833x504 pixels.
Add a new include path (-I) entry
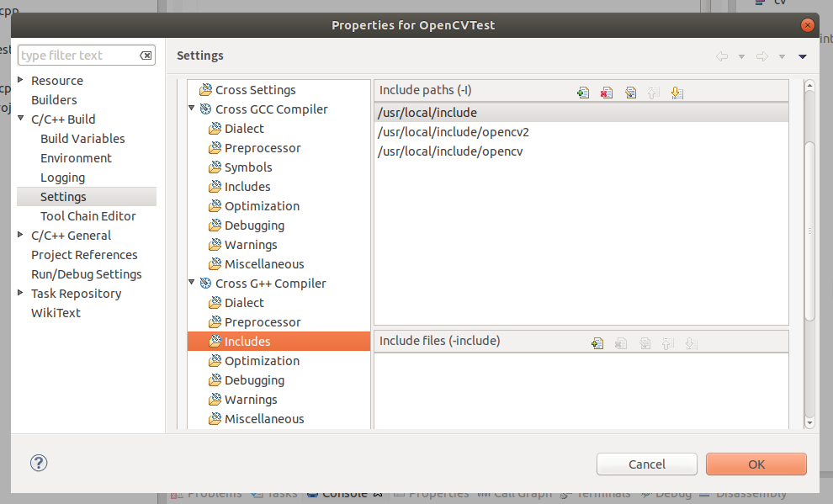(583, 93)
